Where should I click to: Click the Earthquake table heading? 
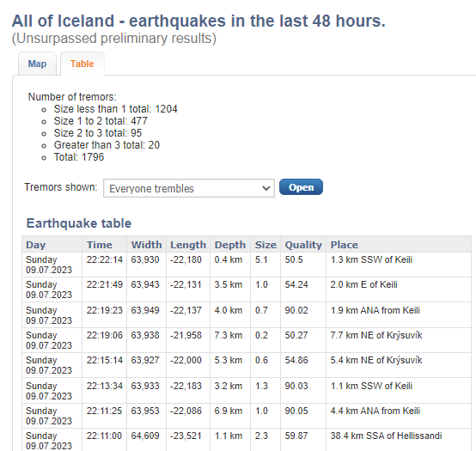click(79, 223)
